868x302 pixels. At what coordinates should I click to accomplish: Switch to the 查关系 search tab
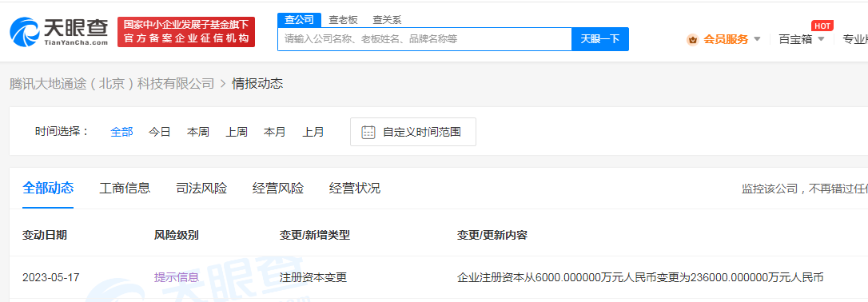[x=387, y=20]
